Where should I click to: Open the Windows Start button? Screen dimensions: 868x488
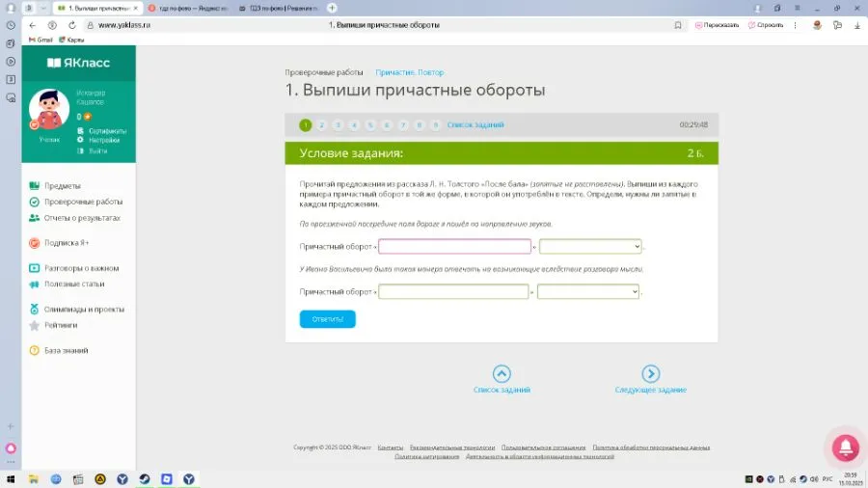click(x=11, y=479)
